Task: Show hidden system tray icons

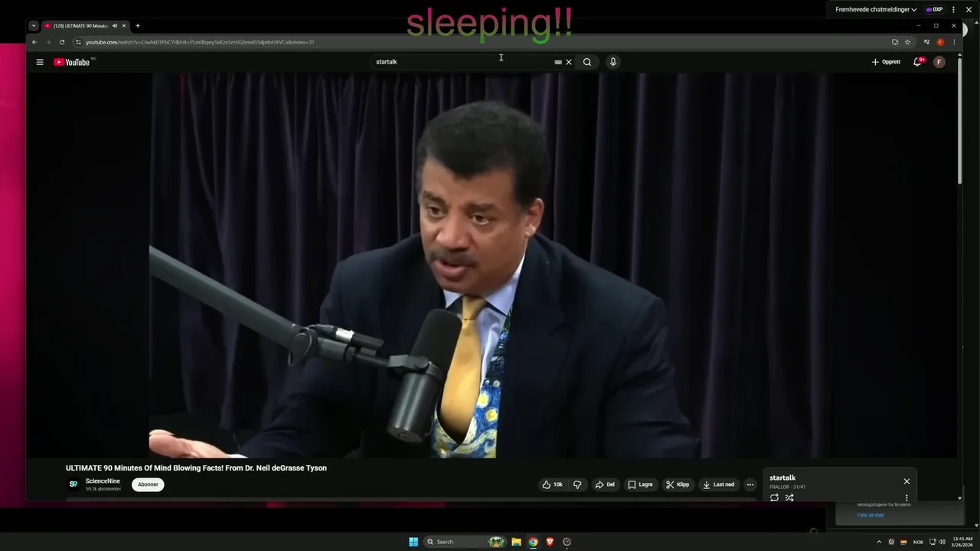Action: 879,542
